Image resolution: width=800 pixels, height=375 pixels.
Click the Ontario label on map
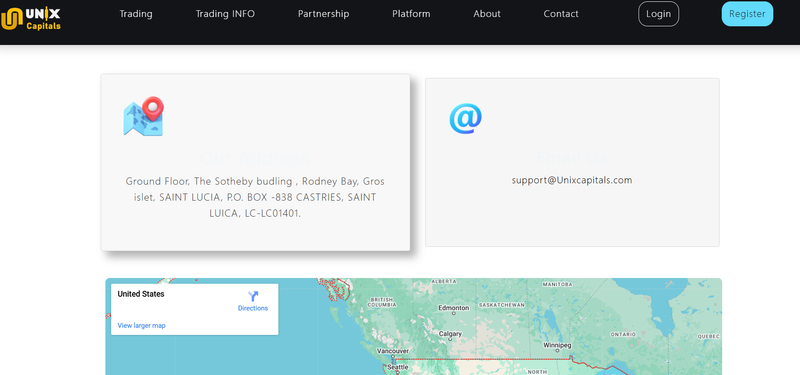(x=623, y=335)
